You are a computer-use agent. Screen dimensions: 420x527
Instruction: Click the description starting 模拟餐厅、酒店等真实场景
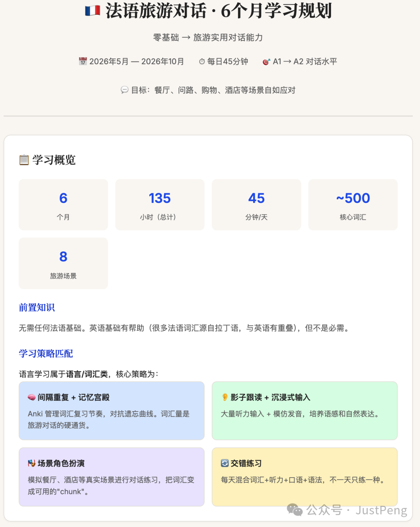coord(111,486)
